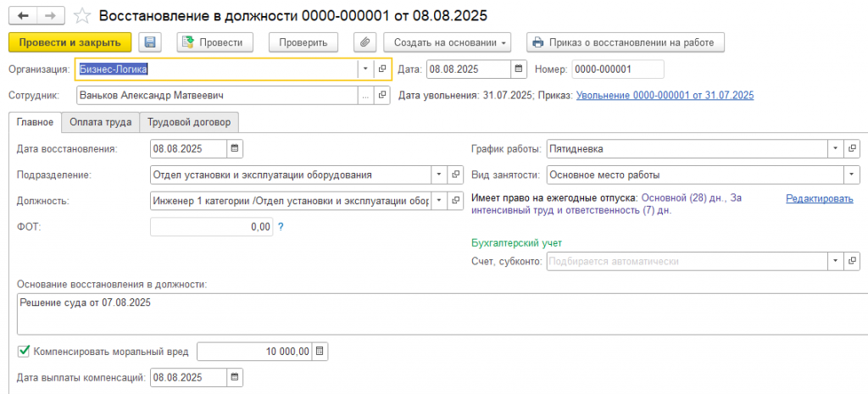This screenshot has width=868, height=394.
Task: Open calendar for Дата восстановления
Action: point(235,148)
